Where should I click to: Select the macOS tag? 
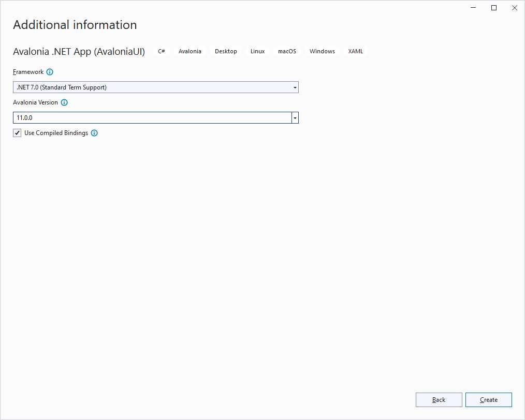[x=287, y=51]
